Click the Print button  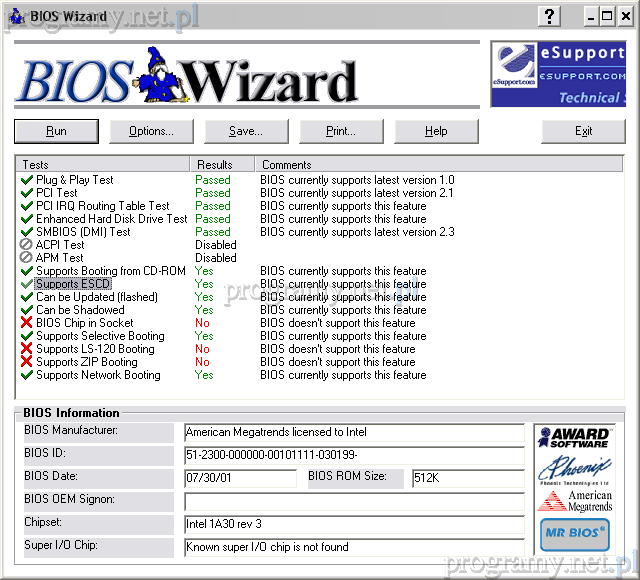pyautogui.click(x=341, y=131)
